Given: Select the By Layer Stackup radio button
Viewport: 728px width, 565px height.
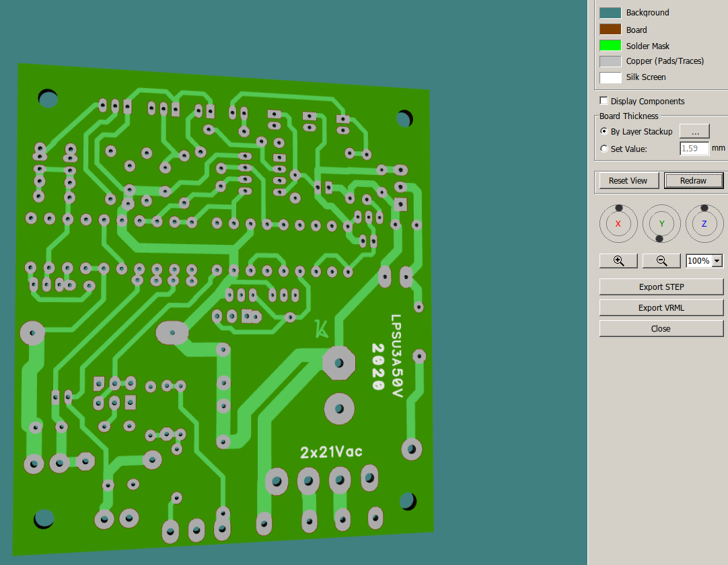Looking at the screenshot, I should coord(604,131).
